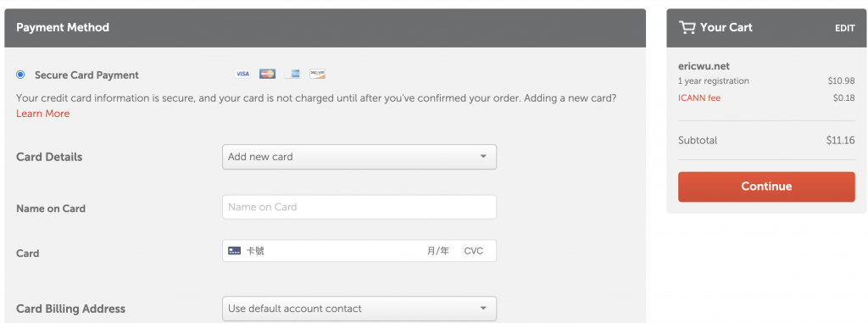Click the card number 卡號 input
Viewport: 868px width, 323px height.
click(332, 251)
